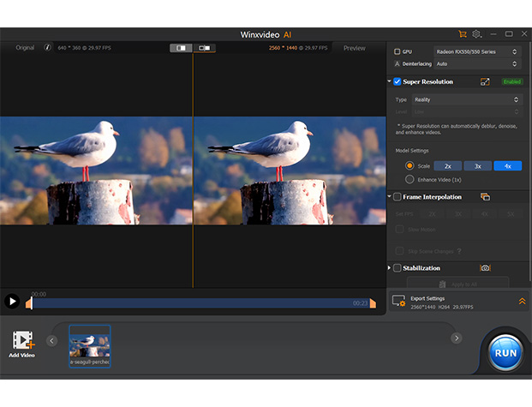The height and width of the screenshot is (407, 532).
Task: Click Apply to All button
Action: [x=458, y=284]
